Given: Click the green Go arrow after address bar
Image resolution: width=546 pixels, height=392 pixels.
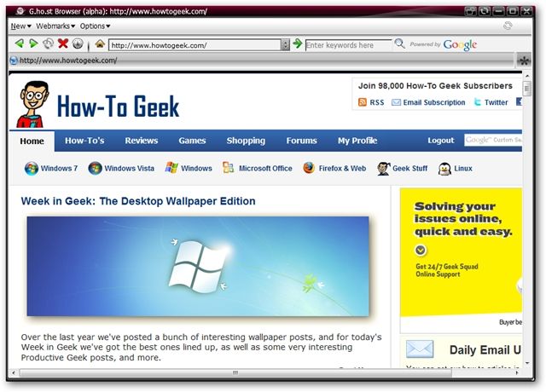Looking at the screenshot, I should point(297,43).
